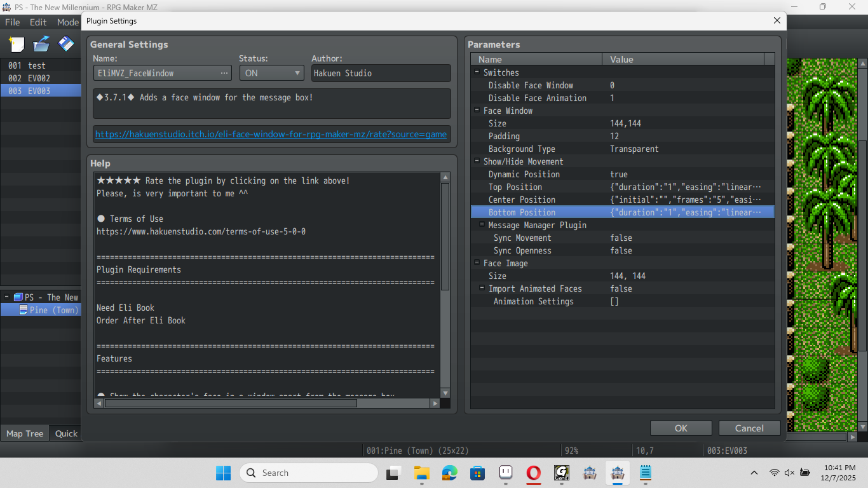Show hidden system tray icons
Viewport: 868px width, 488px height.
tap(754, 473)
